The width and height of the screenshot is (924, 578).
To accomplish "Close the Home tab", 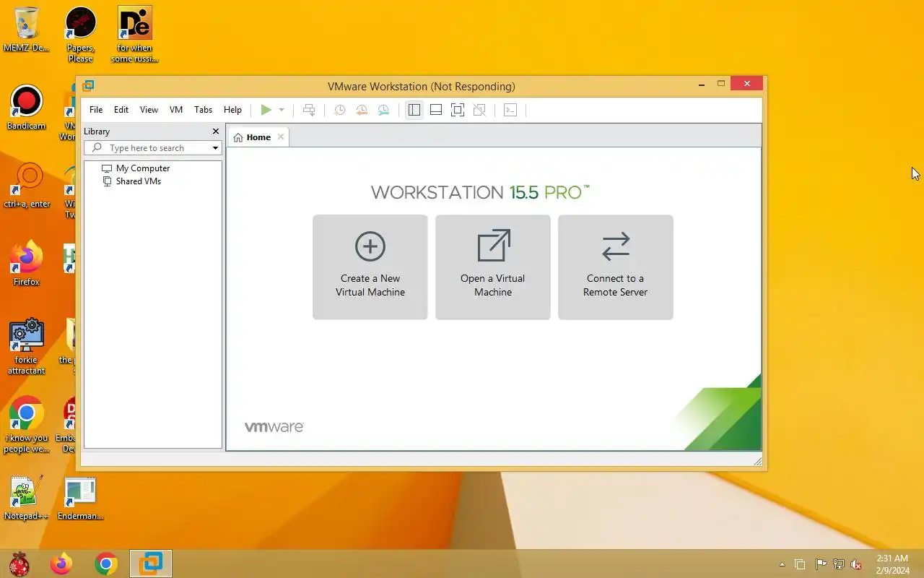I will tap(281, 137).
